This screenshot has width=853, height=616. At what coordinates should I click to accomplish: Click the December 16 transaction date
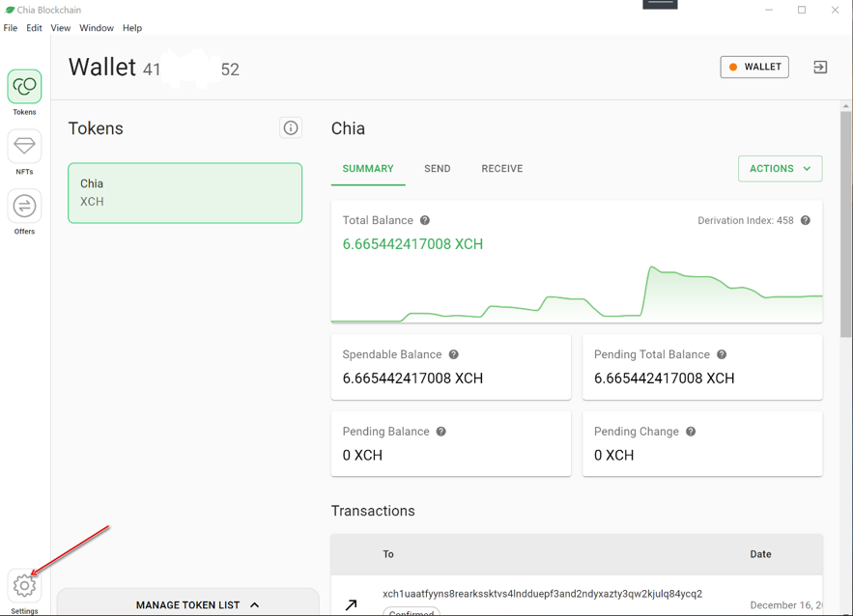pos(786,605)
